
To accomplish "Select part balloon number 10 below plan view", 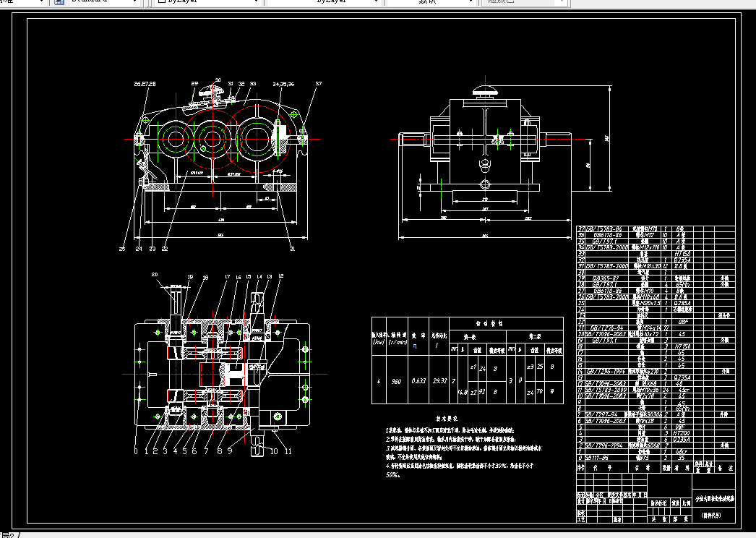I will [274, 451].
